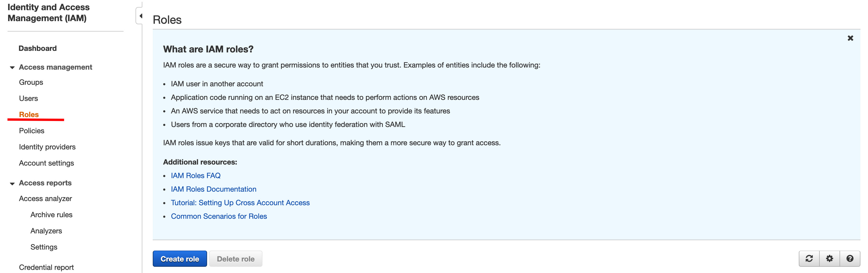Select Archive rules under Access analyzer
This screenshot has width=868, height=273.
[x=51, y=215]
